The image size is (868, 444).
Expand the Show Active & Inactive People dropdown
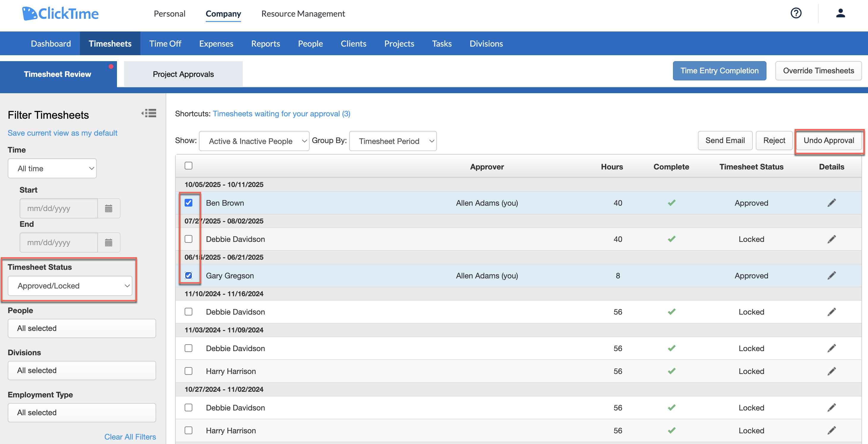click(254, 141)
